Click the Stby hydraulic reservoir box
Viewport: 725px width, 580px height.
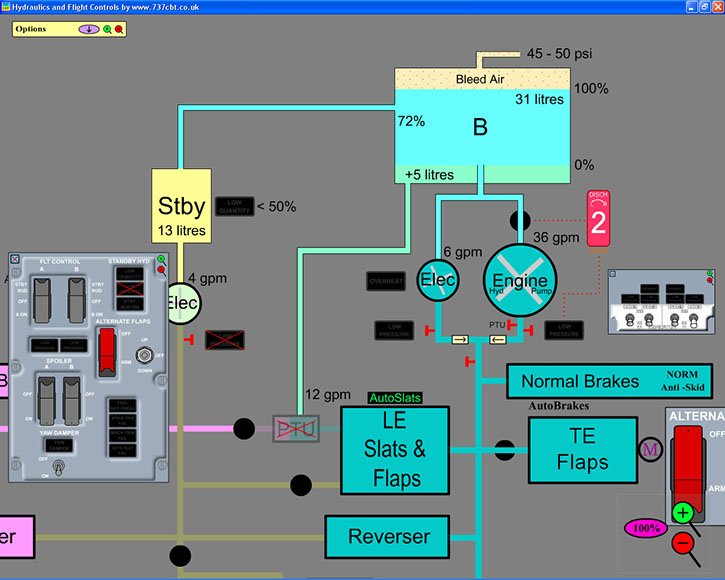(x=181, y=214)
